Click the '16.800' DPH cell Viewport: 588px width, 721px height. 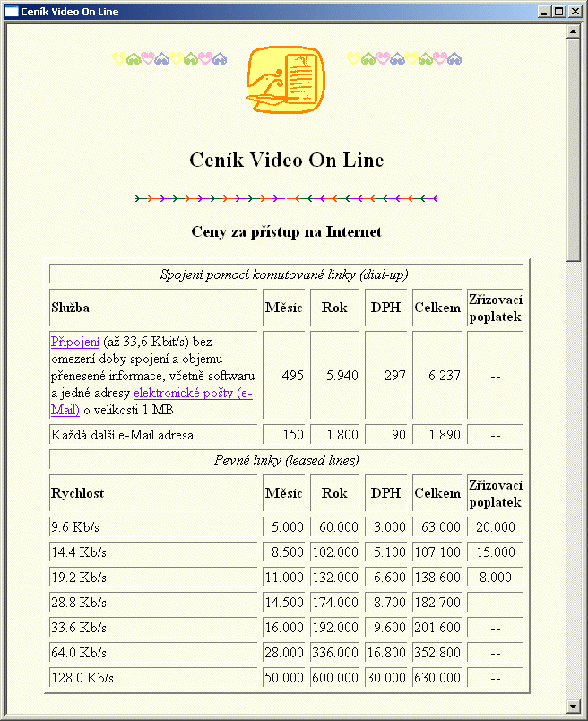tap(386, 653)
